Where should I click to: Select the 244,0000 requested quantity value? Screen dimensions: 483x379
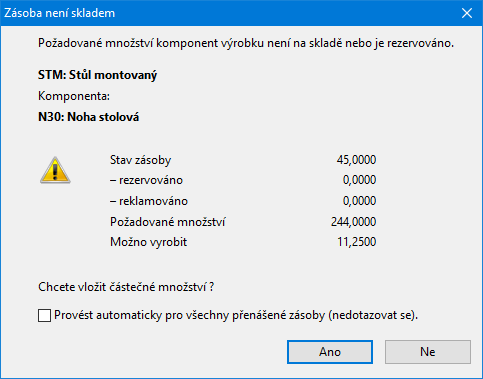point(353,222)
